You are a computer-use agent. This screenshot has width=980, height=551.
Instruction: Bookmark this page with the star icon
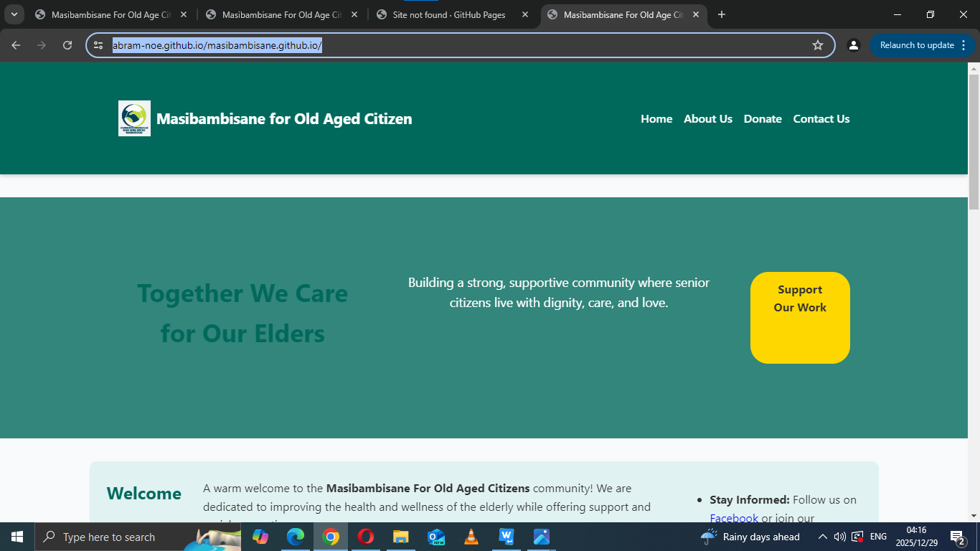[x=818, y=44]
